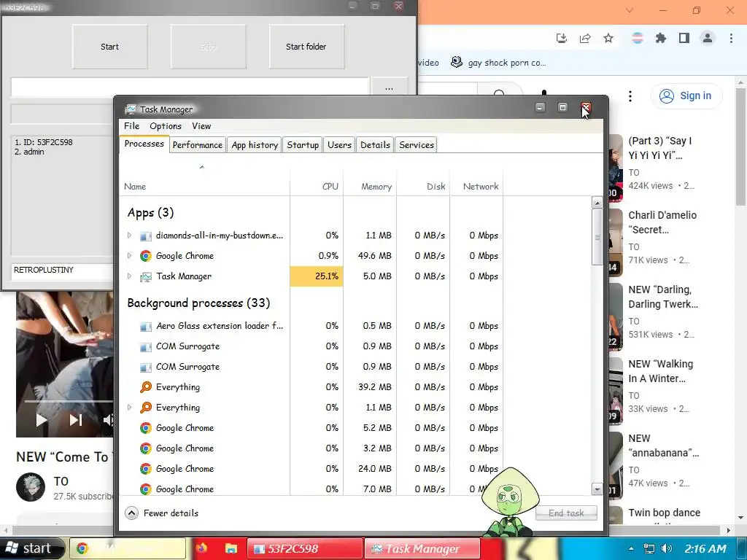Toggle Chrome side panel icon
The width and height of the screenshot is (747, 560).
[684, 38]
